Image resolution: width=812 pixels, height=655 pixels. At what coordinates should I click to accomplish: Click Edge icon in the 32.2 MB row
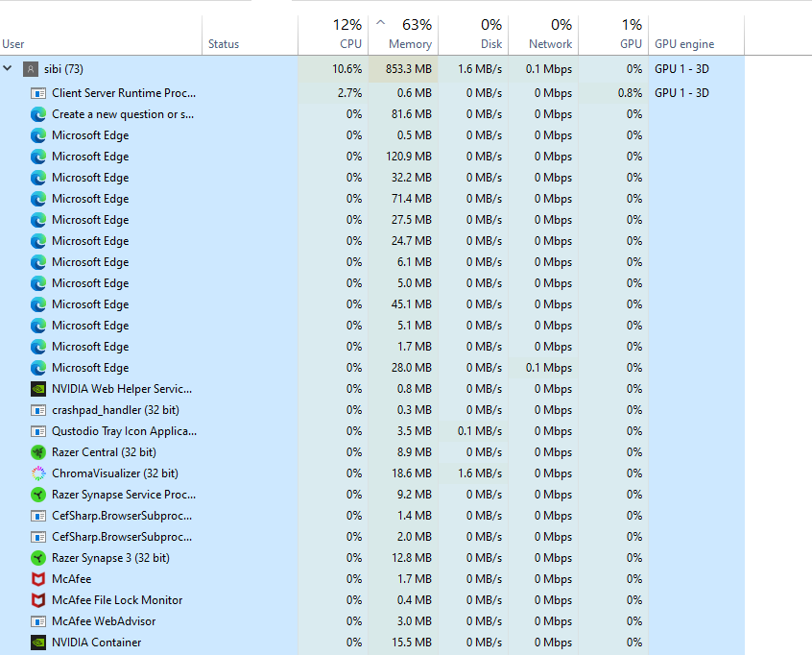tap(38, 178)
